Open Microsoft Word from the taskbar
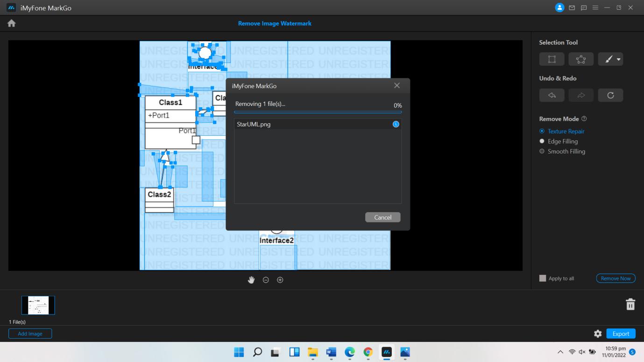This screenshot has height=362, width=644. tap(331, 352)
